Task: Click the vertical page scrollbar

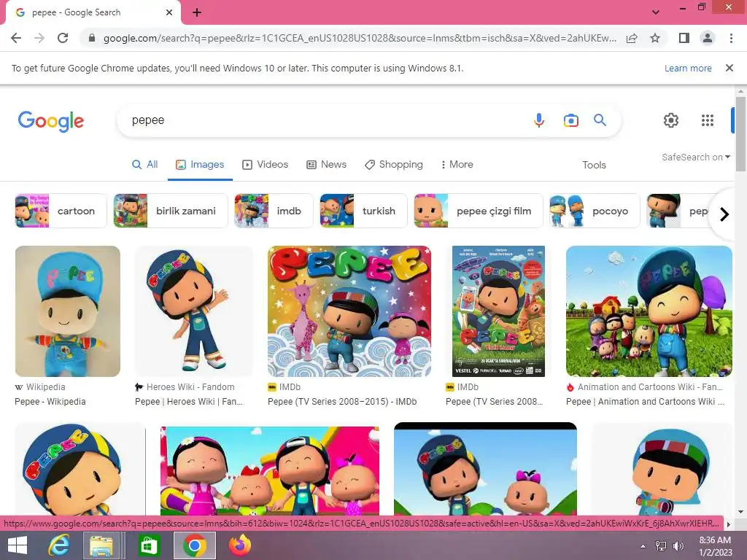Action: pyautogui.click(x=740, y=133)
